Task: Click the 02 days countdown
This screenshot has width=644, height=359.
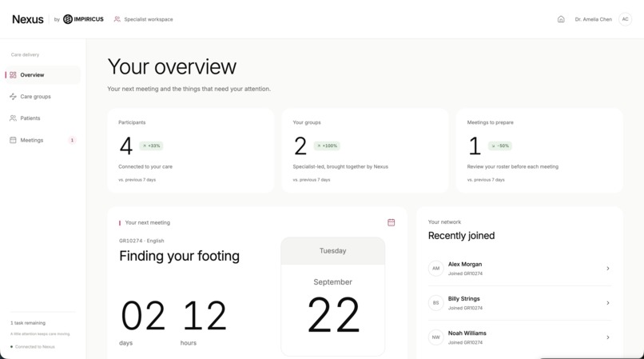Action: point(143,321)
